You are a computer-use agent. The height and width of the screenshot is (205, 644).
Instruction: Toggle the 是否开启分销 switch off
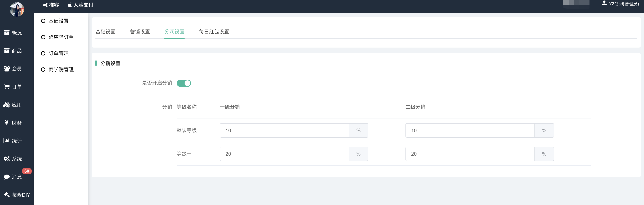tap(184, 83)
